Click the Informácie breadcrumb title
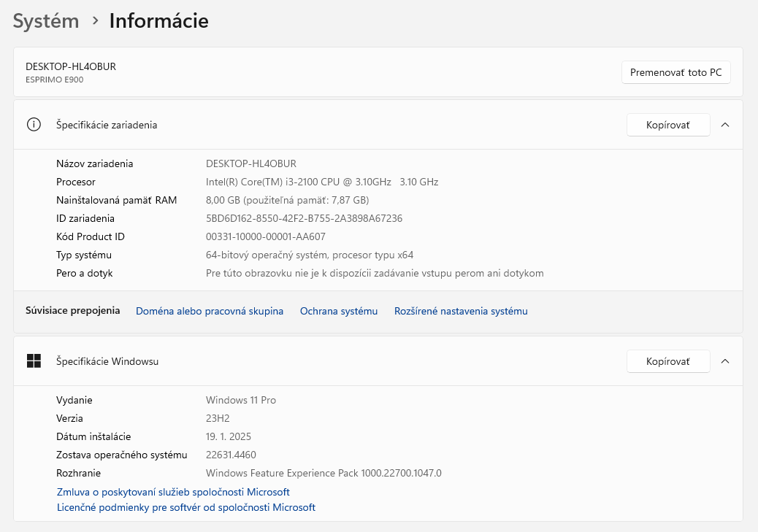 click(158, 20)
